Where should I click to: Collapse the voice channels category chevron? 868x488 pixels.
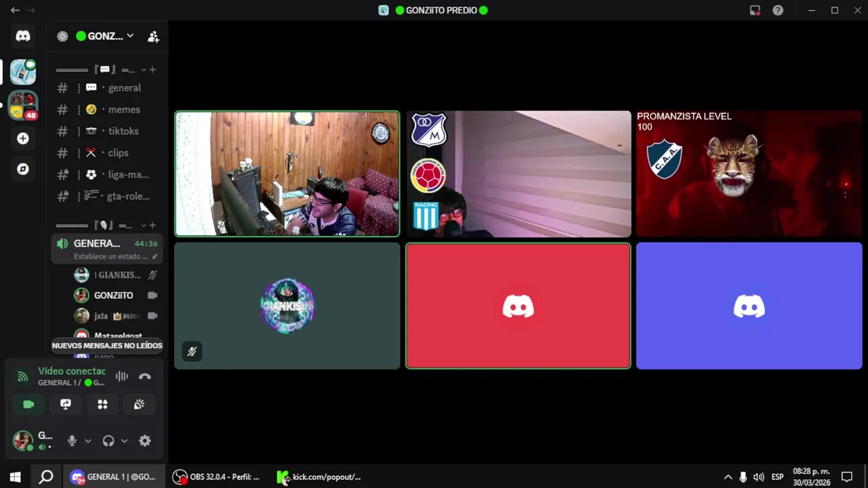tap(143, 226)
